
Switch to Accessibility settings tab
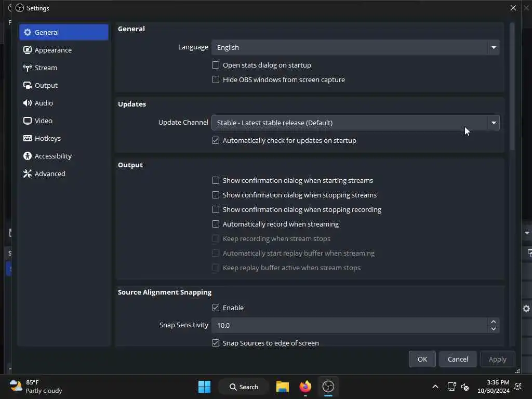click(x=64, y=156)
